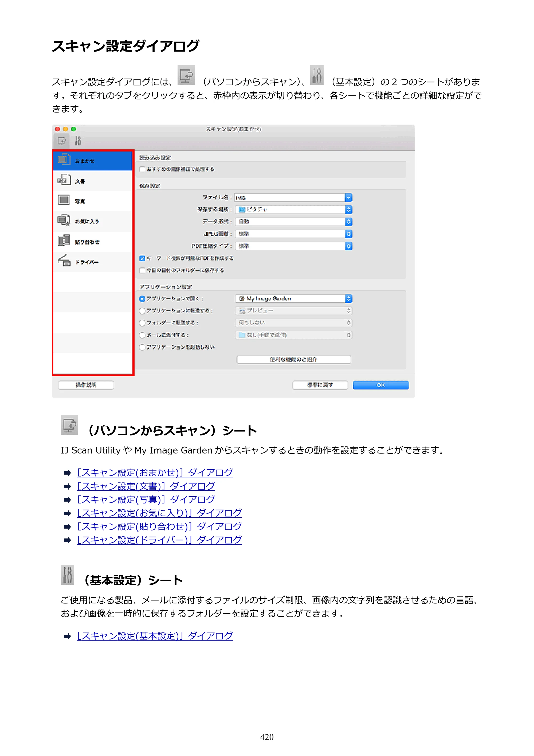This screenshot has width=534, height=756.
Task: Click the 便利な機能のご紹介 button
Action: coord(293,359)
